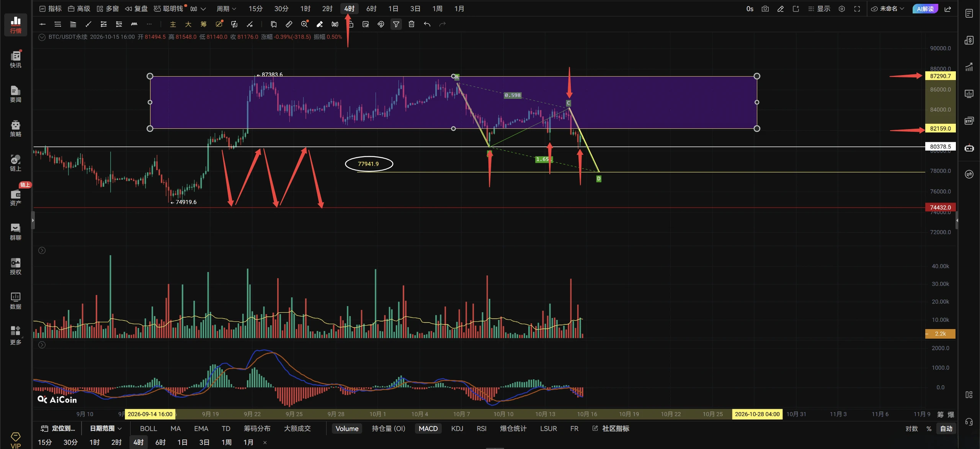Click the AI解读 button
The width and height of the screenshot is (980, 449).
(x=925, y=9)
